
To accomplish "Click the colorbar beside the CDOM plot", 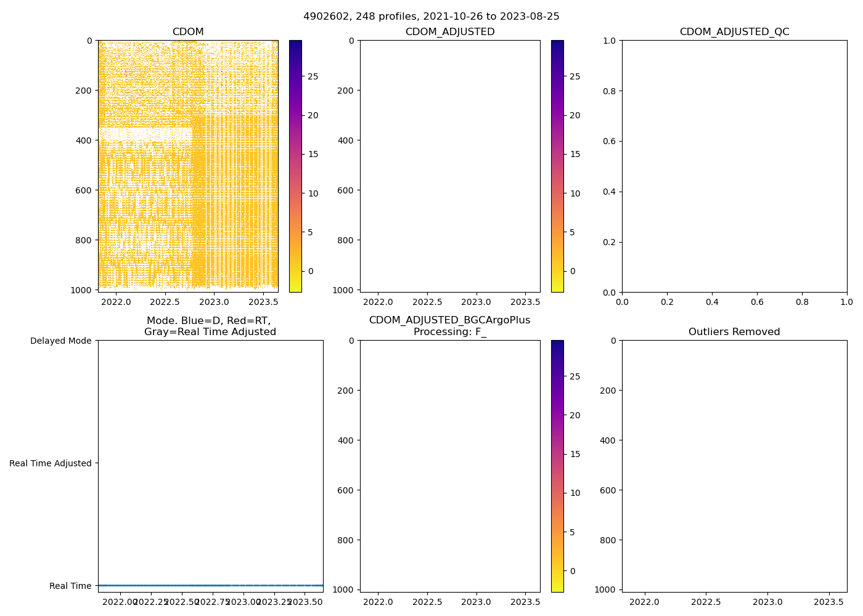I will click(x=295, y=166).
